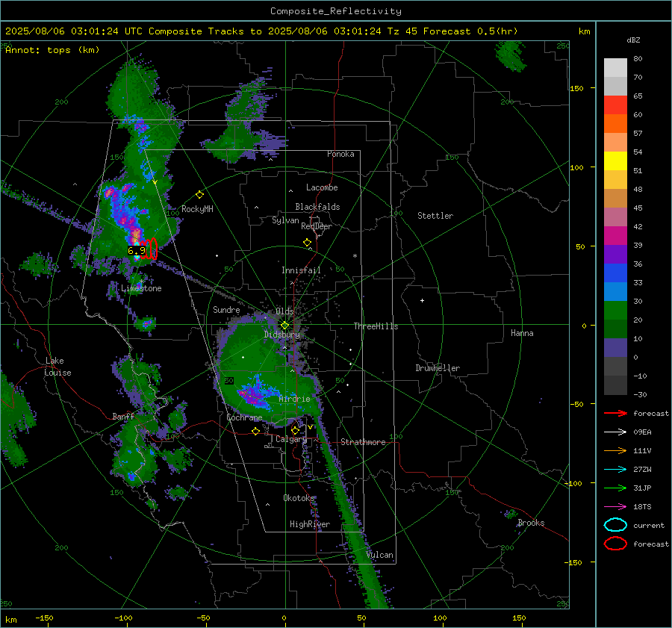
Task: Click the radar site diamond at Olds
Action: 285,326
